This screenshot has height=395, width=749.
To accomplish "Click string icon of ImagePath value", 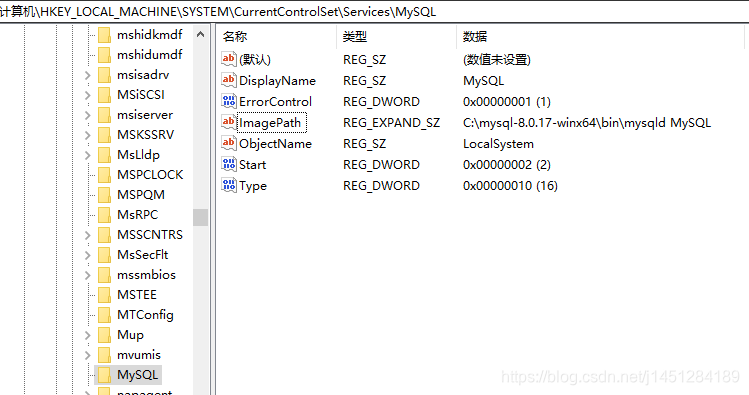I will (229, 122).
